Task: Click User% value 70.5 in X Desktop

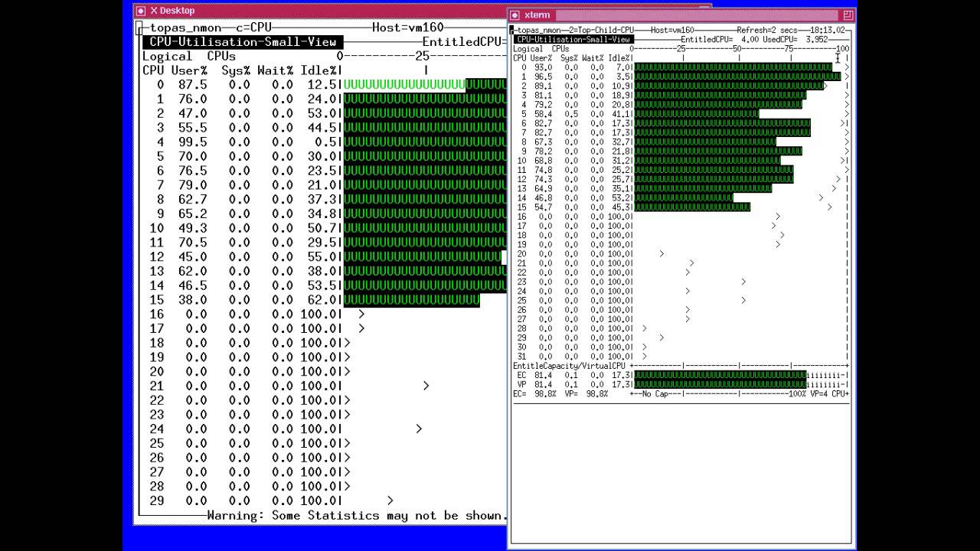Action: click(x=192, y=243)
